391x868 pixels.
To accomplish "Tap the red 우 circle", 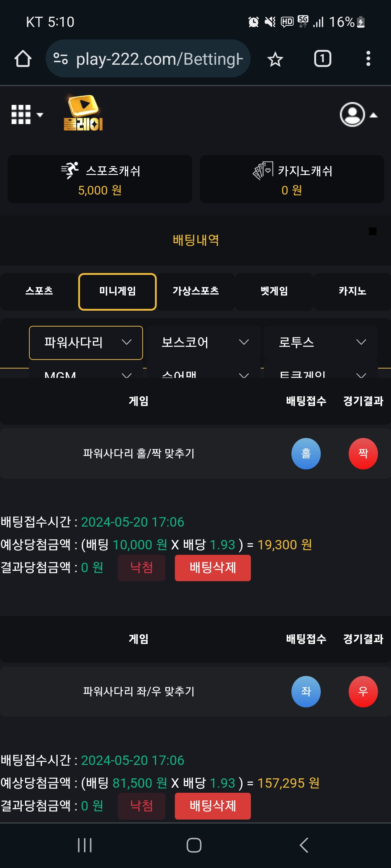I will (x=363, y=692).
